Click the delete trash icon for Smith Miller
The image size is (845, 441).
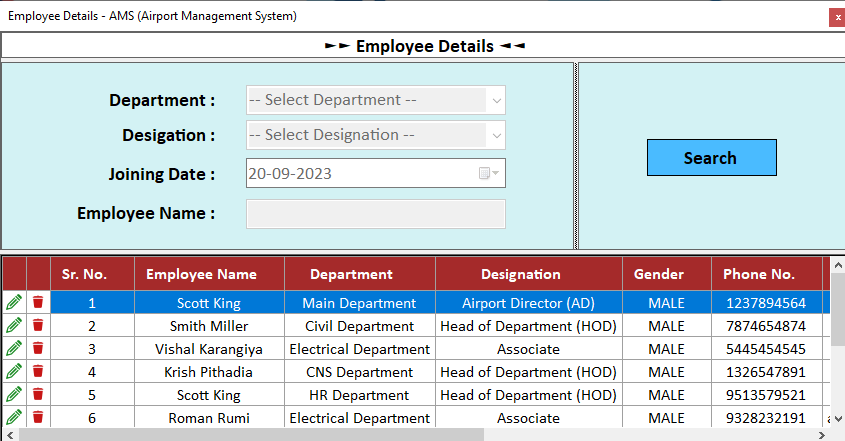(38, 325)
